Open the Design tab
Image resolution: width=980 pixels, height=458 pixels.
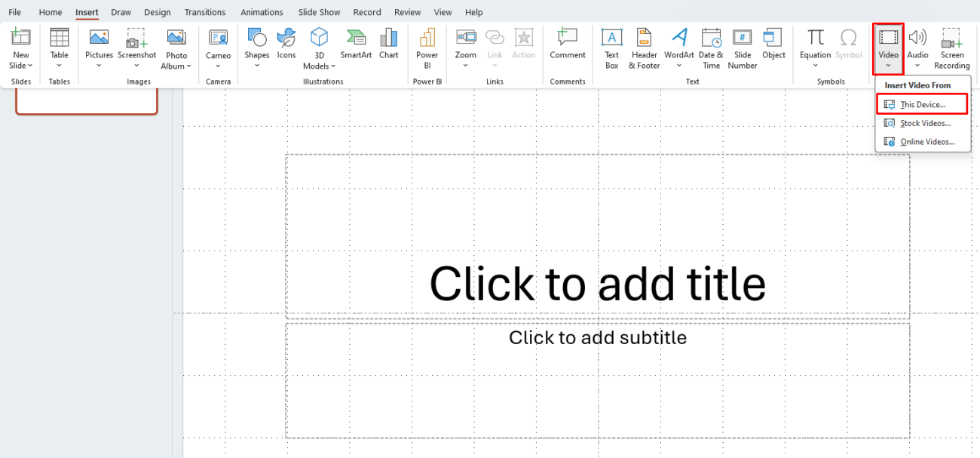point(157,12)
